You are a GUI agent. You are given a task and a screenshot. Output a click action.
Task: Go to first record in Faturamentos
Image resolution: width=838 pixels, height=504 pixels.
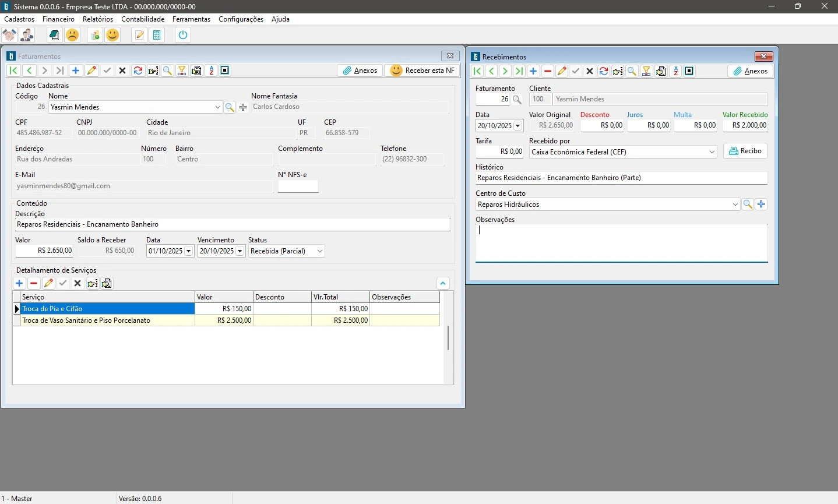pyautogui.click(x=13, y=71)
